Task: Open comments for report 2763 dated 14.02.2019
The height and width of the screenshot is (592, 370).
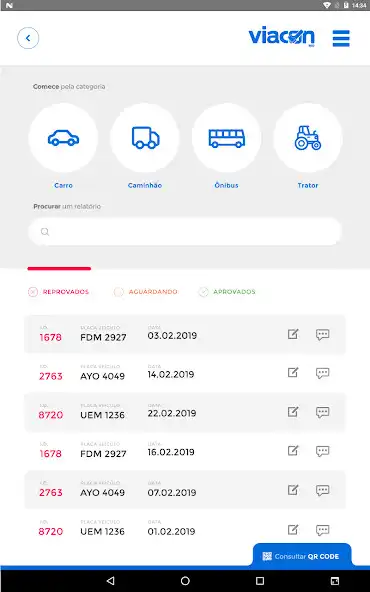Action: 322,373
